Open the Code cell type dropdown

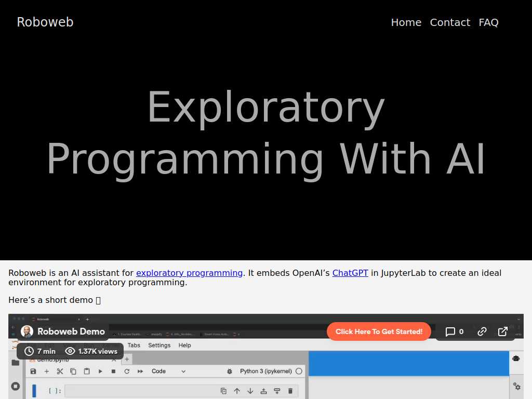point(169,371)
